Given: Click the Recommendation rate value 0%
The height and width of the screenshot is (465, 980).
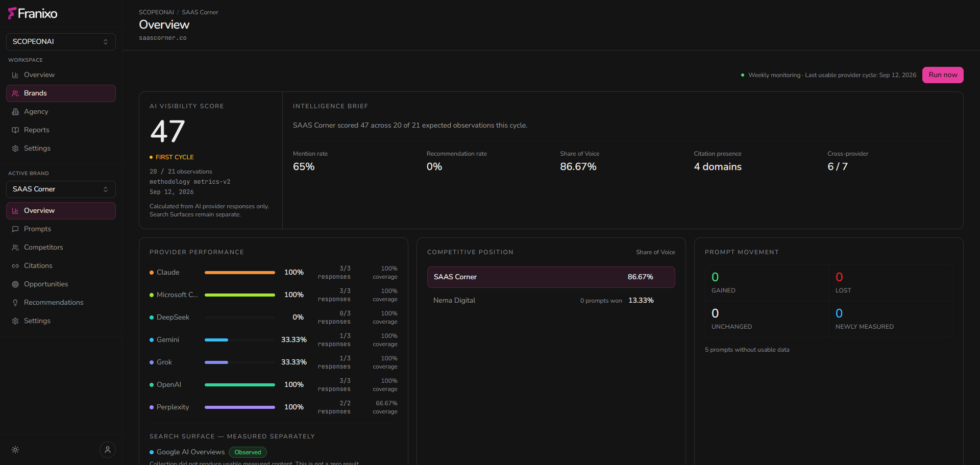Looking at the screenshot, I should (434, 167).
